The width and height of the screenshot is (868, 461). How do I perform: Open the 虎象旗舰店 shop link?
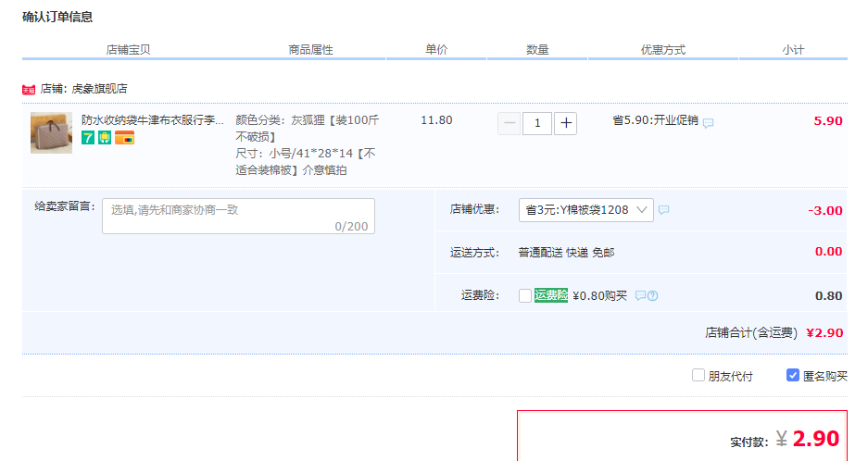pos(99,89)
